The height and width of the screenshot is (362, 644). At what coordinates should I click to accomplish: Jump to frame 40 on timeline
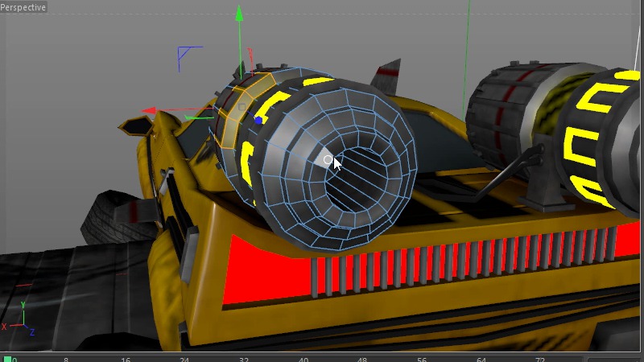[303, 359]
